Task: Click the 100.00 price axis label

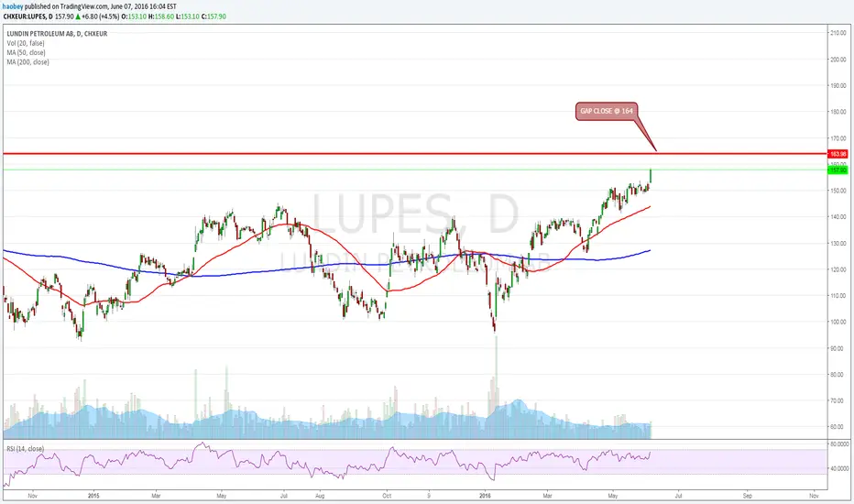Action: [x=838, y=322]
